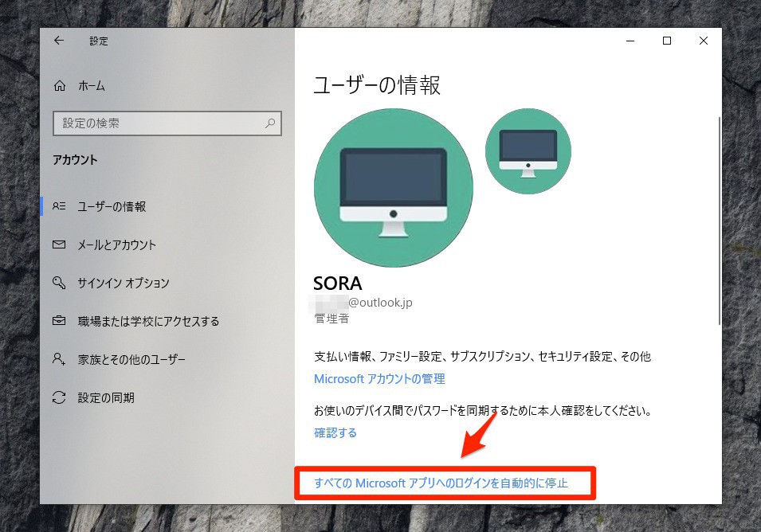Viewport: 761px width, 532px height.
Task: Click the vertical scrollbar on the right pane
Action: (720, 221)
